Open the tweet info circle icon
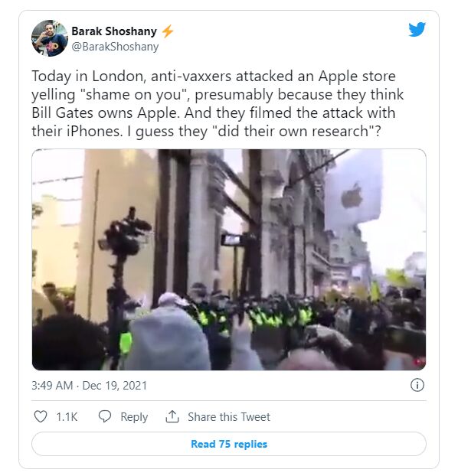Screen dimensions: 458x476 click(417, 385)
